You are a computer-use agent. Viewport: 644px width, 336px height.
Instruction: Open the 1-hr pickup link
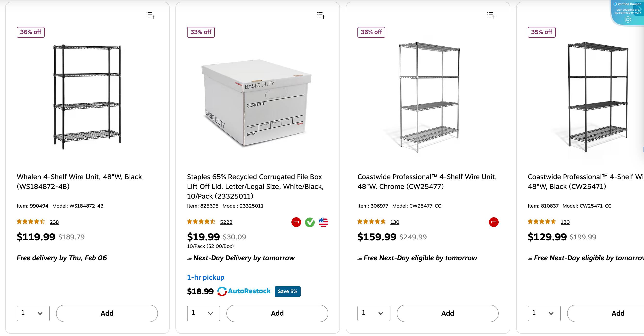tap(206, 277)
